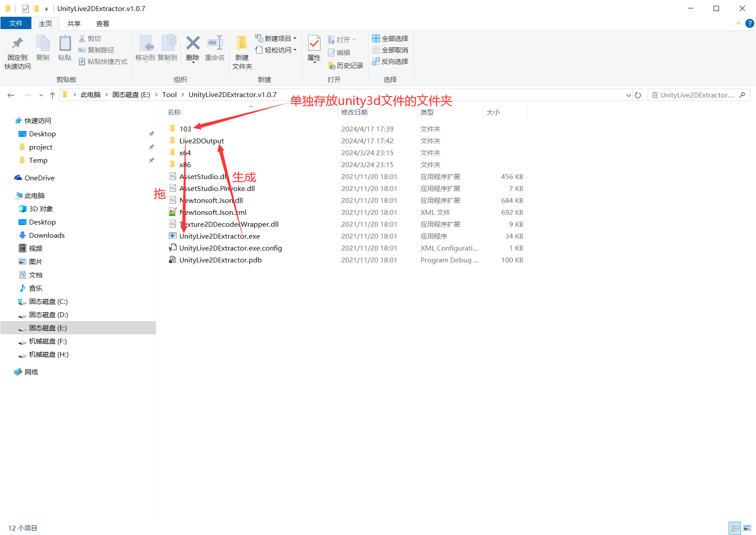Click the search box input
The image size is (756, 535).
pos(699,95)
